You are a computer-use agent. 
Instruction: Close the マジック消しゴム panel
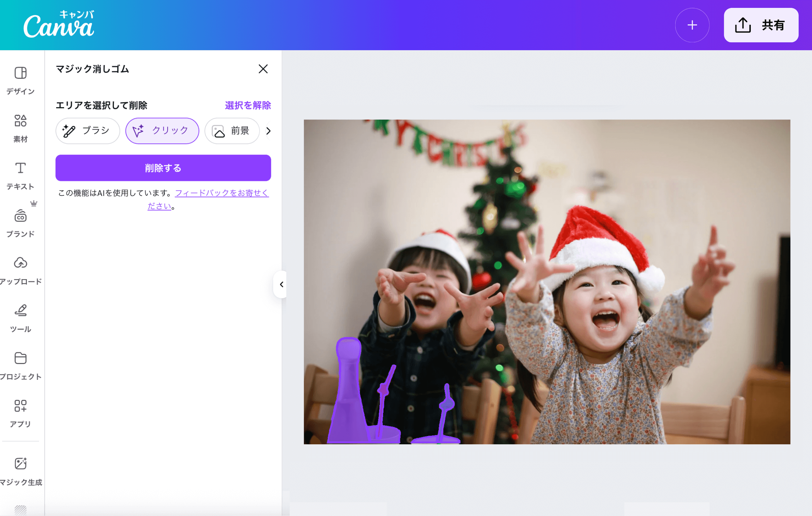pyautogui.click(x=263, y=69)
